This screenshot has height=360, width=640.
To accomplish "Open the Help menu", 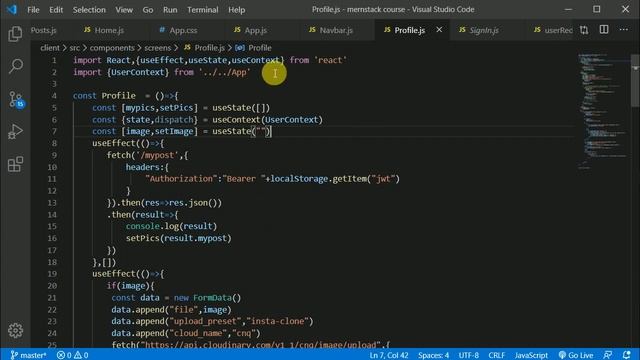I will [x=236, y=9].
